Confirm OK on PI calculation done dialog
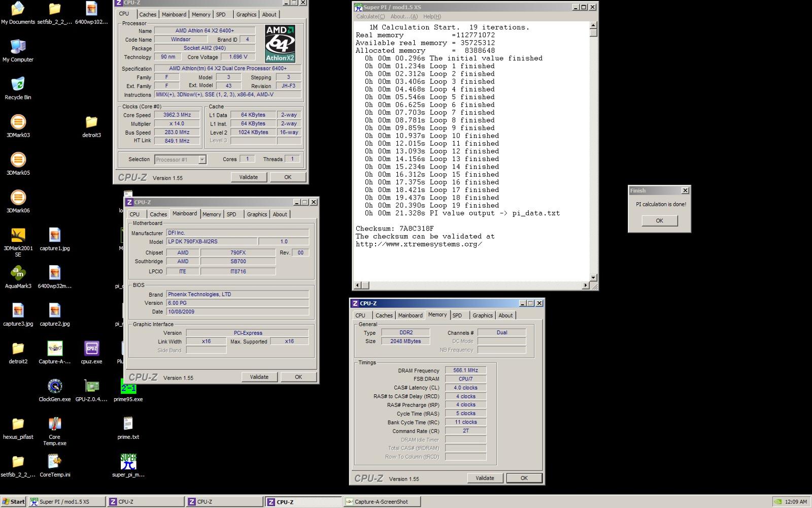Viewport: 812px width, 508px height. (x=659, y=220)
